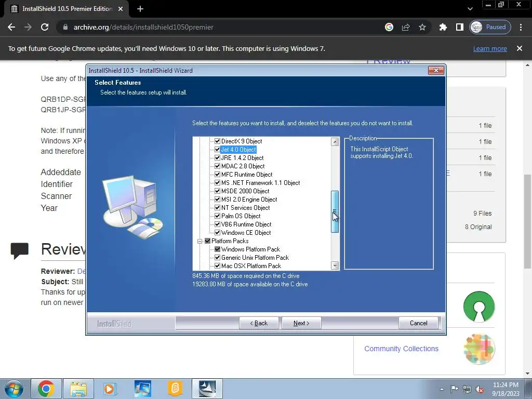Reload the archive.org page
Viewport: 532px width, 399px height.
[45, 27]
